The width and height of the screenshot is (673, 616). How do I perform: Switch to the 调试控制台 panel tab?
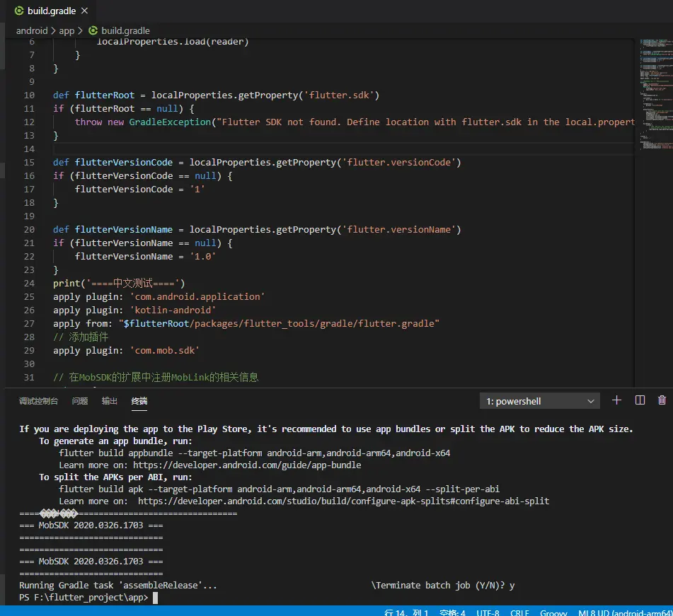(x=38, y=401)
